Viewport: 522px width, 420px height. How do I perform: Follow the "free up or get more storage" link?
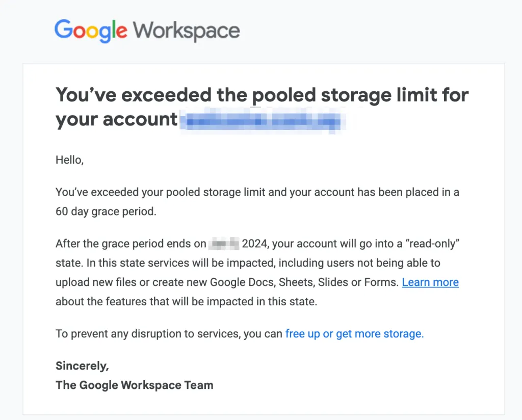[x=354, y=334]
